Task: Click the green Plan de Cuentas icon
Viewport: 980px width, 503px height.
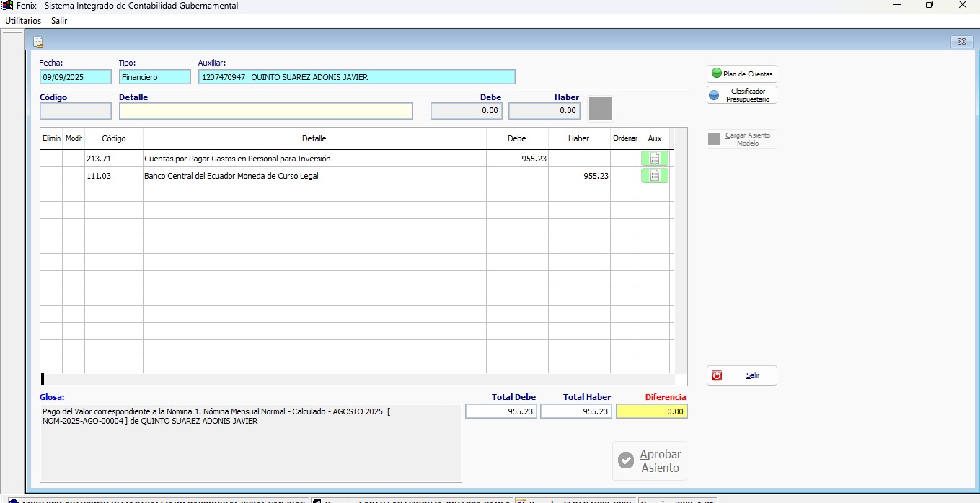Action: 716,74
